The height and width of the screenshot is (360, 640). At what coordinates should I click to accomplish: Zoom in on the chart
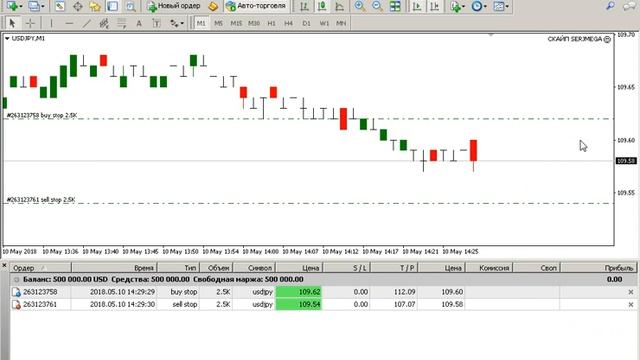pos(360,6)
